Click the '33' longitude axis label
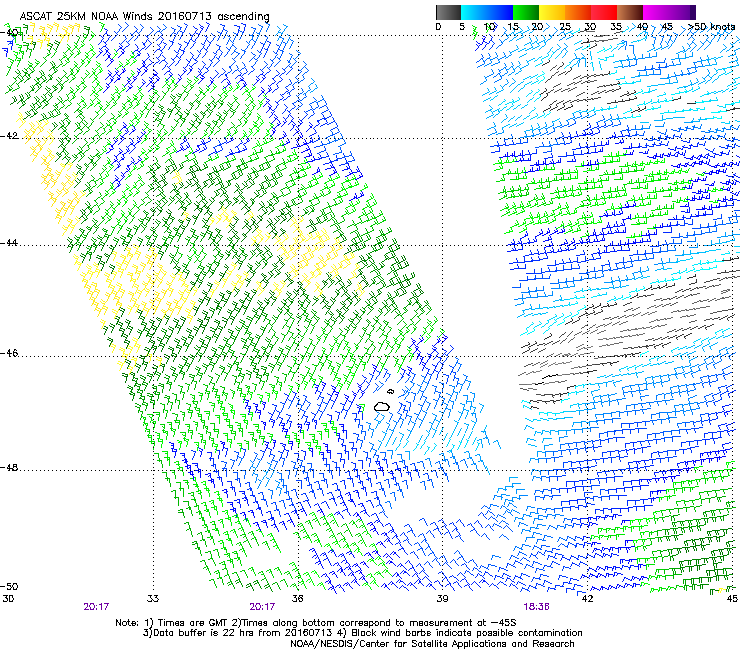The image size is (740, 650). 153,599
